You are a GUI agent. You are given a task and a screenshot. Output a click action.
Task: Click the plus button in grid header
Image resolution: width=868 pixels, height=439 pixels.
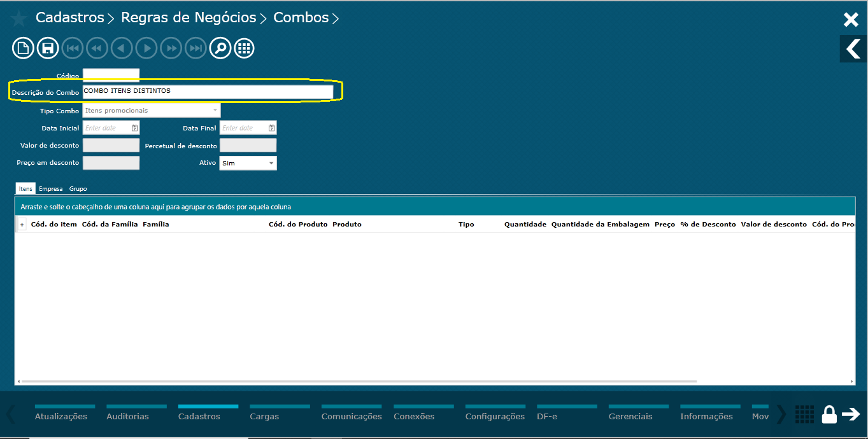pos(22,225)
